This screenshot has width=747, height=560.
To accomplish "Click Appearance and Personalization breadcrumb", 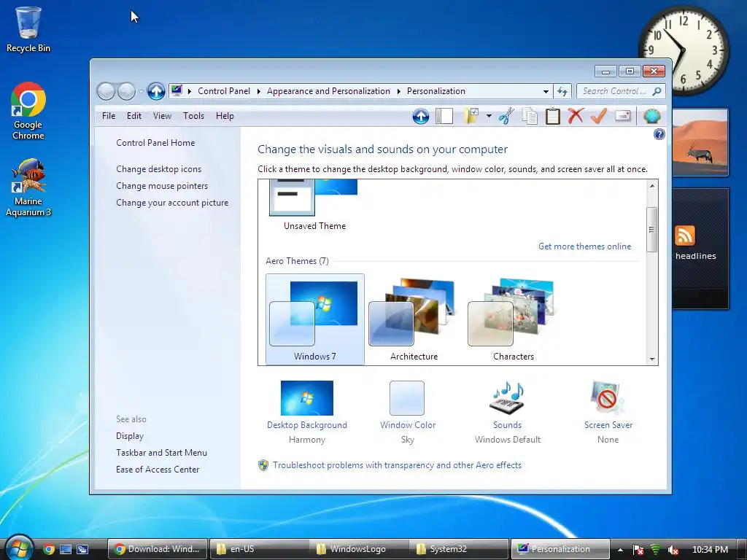I will [x=328, y=91].
